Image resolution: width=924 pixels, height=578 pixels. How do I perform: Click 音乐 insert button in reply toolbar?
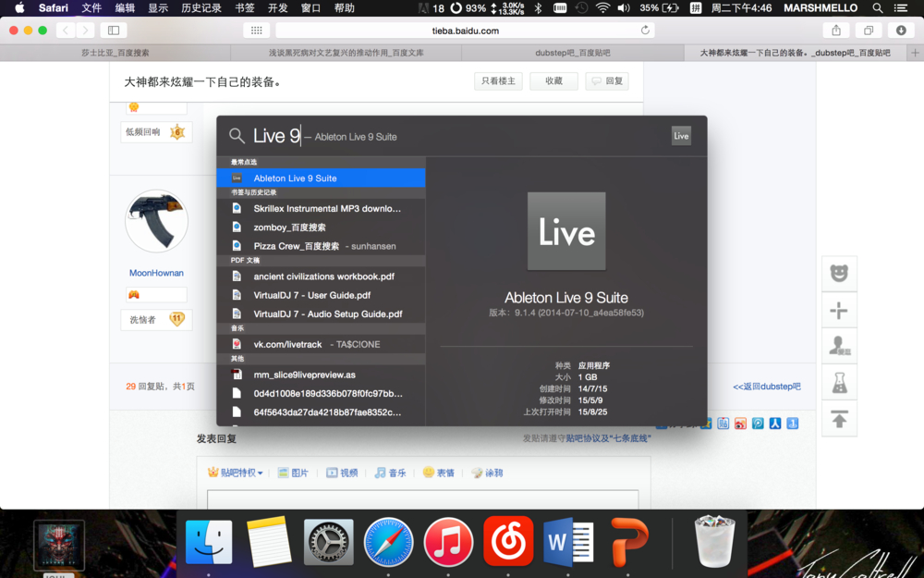click(390, 473)
